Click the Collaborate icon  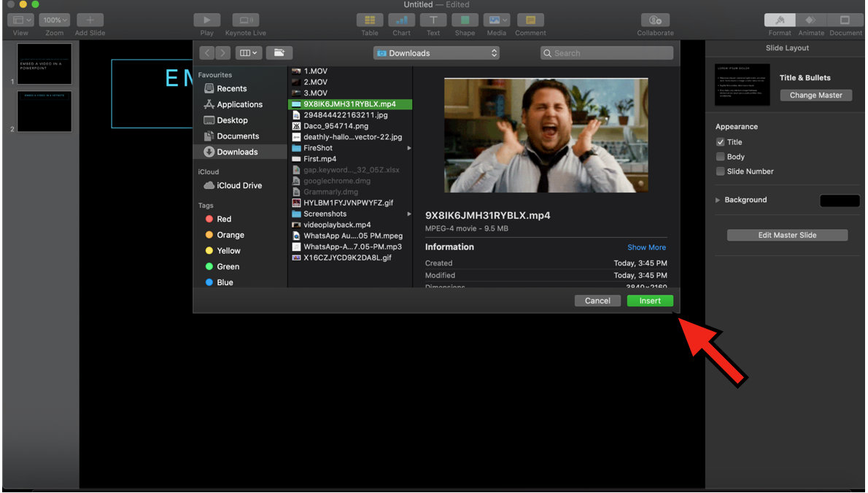tap(655, 20)
